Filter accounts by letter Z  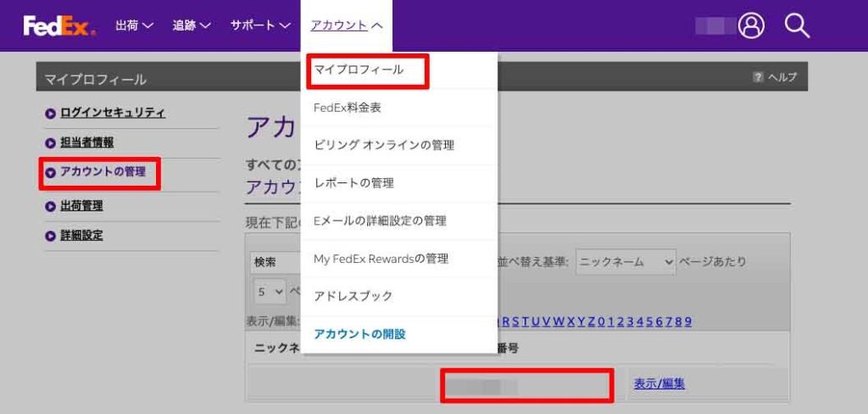[591, 322]
